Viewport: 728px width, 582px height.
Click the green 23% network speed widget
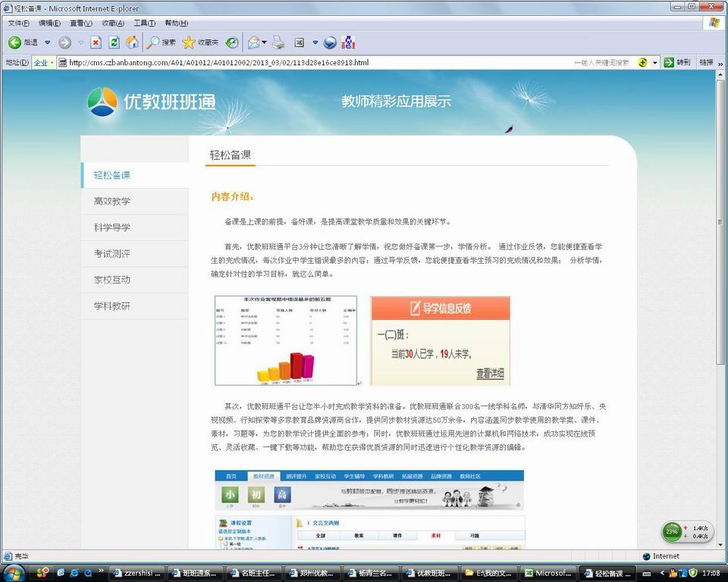(x=687, y=532)
